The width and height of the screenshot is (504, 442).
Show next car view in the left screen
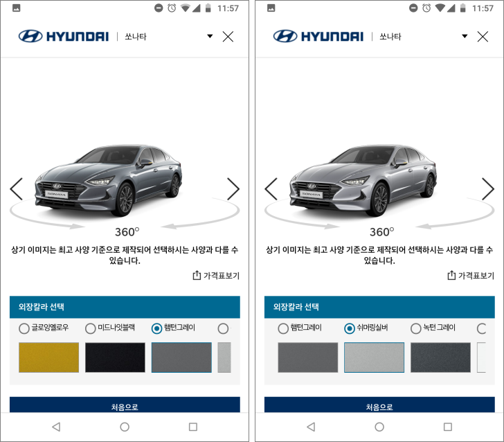(x=233, y=189)
